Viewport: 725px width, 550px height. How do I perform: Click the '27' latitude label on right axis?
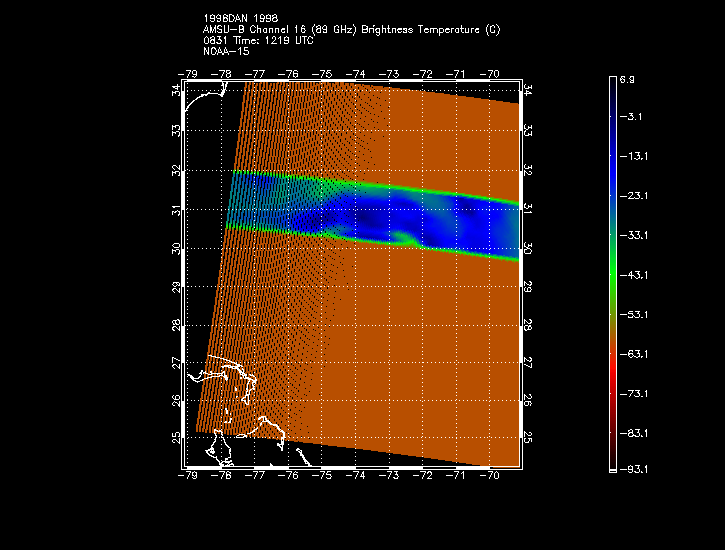(528, 363)
